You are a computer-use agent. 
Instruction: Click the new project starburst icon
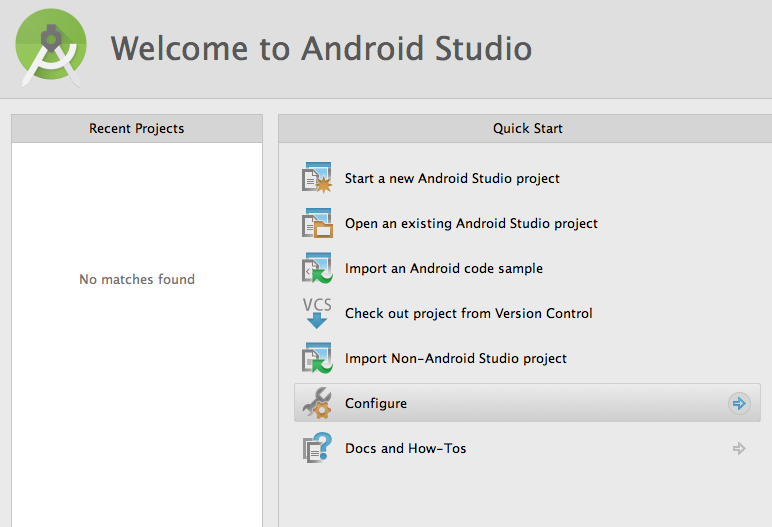317,178
